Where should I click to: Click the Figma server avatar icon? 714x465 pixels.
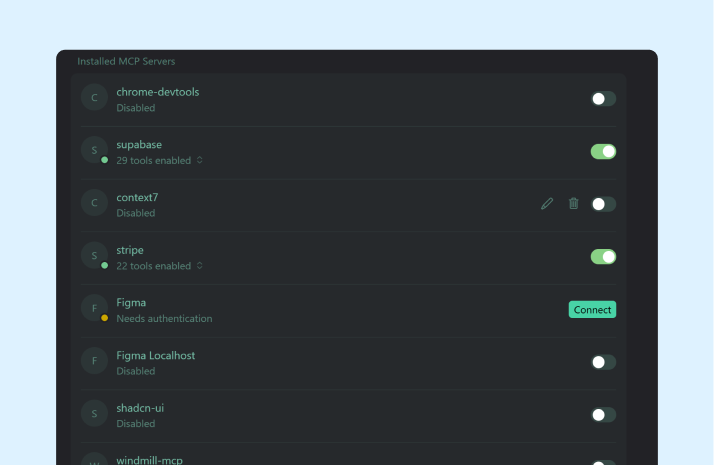tap(94, 309)
